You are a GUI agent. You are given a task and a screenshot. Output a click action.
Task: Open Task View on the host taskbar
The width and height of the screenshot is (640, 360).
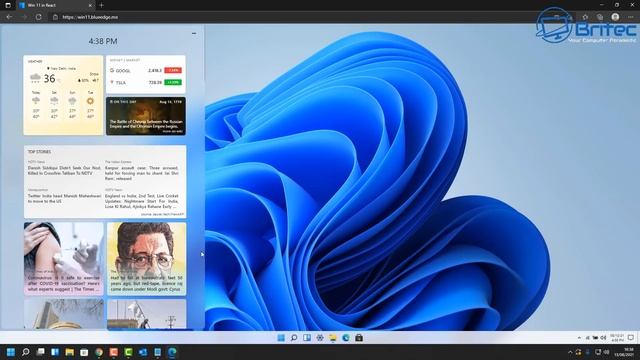pos(40,352)
